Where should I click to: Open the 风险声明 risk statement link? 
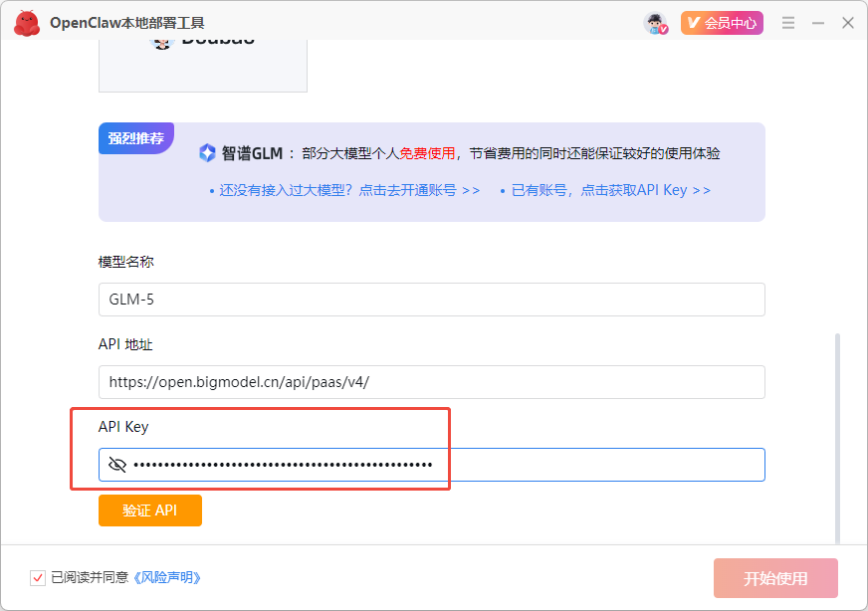coord(165,577)
